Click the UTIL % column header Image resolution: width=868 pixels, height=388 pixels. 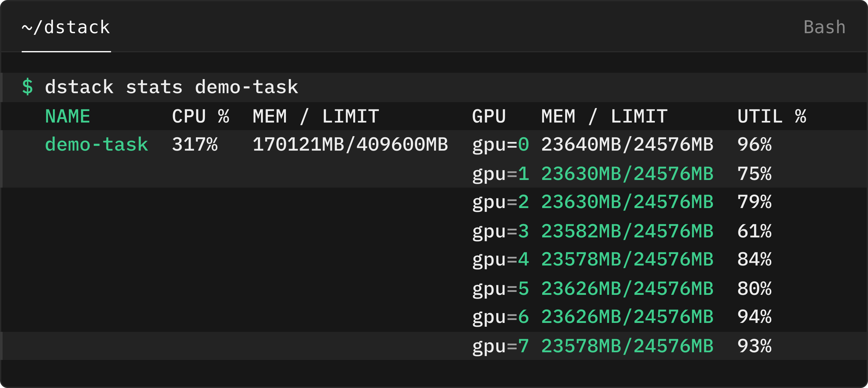click(772, 116)
